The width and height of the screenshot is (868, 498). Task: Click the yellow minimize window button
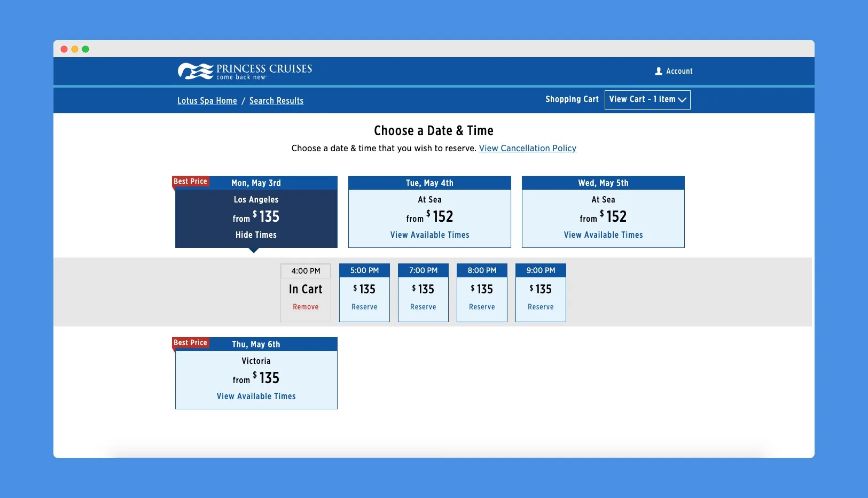coord(75,49)
